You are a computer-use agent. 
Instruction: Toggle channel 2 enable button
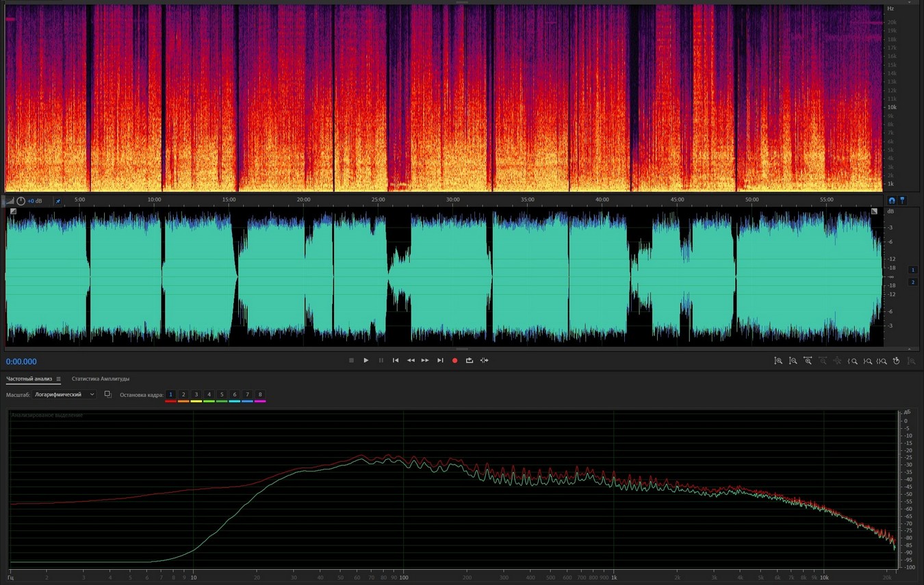coord(912,282)
